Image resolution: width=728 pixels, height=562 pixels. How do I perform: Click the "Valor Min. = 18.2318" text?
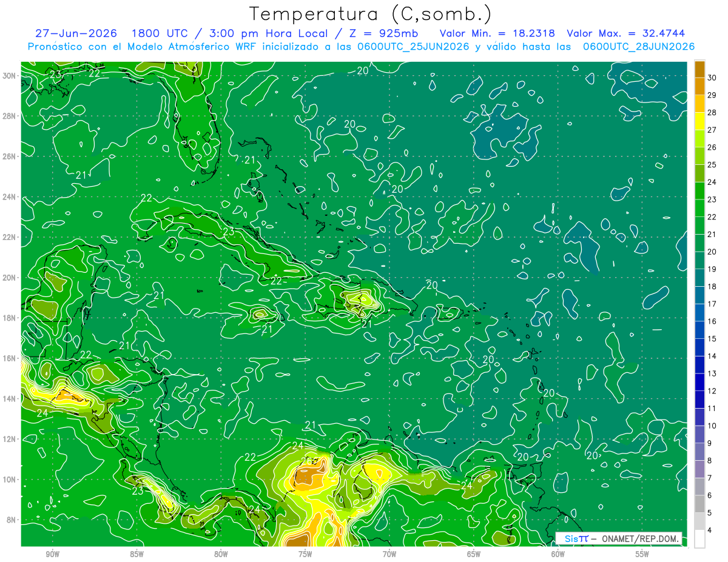497,33
